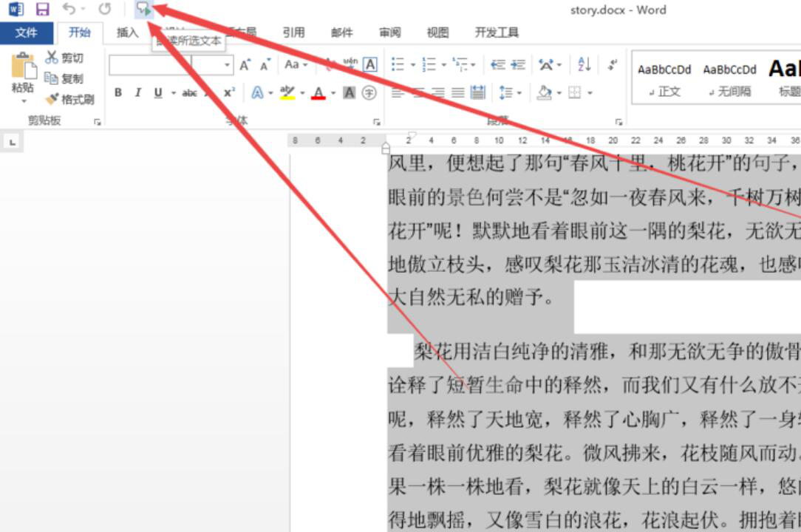Apply numbered list
The width and height of the screenshot is (801, 532).
click(x=429, y=64)
